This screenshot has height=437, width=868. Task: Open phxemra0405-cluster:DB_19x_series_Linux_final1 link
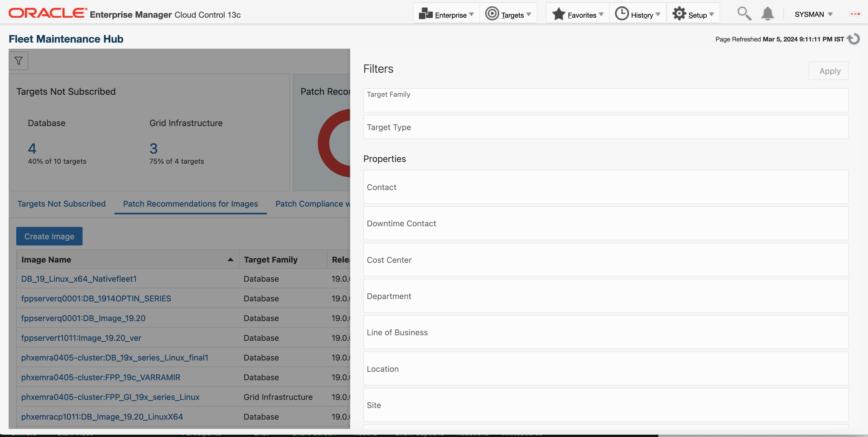tap(114, 358)
